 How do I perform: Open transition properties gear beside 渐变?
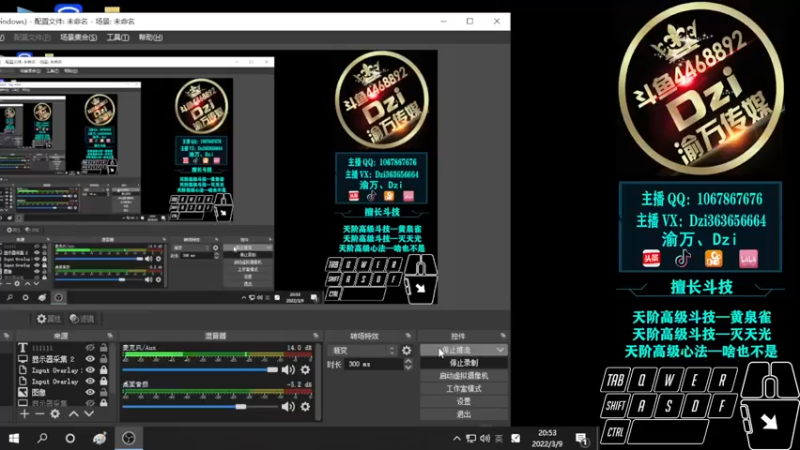[407, 351]
